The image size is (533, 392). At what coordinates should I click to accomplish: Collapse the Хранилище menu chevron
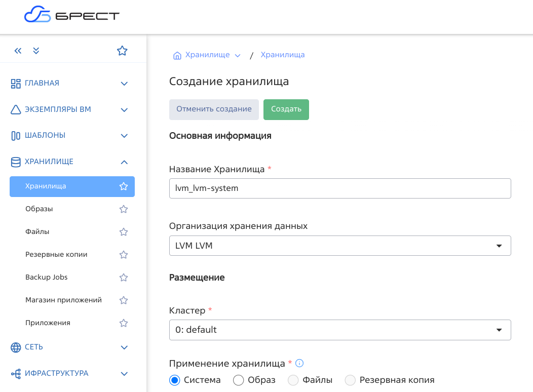pos(124,162)
